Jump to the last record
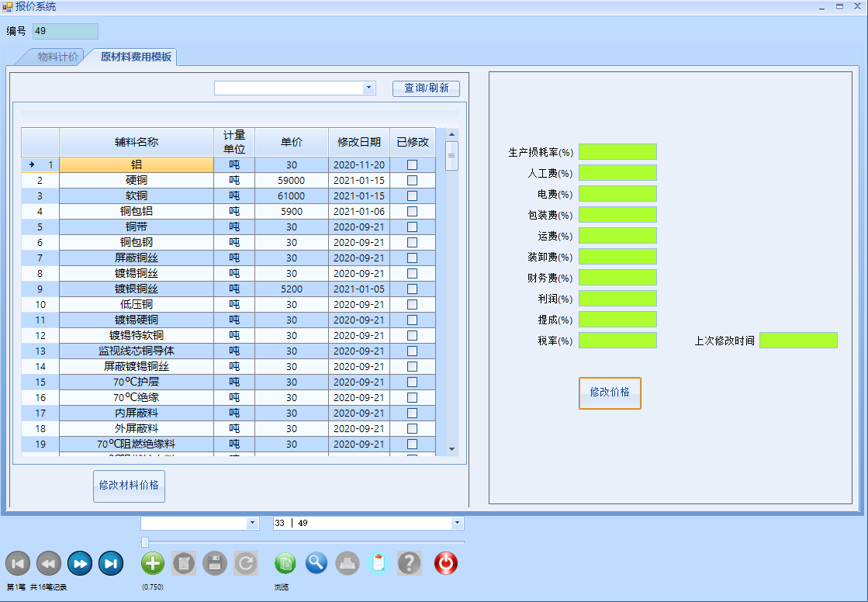 (110, 563)
